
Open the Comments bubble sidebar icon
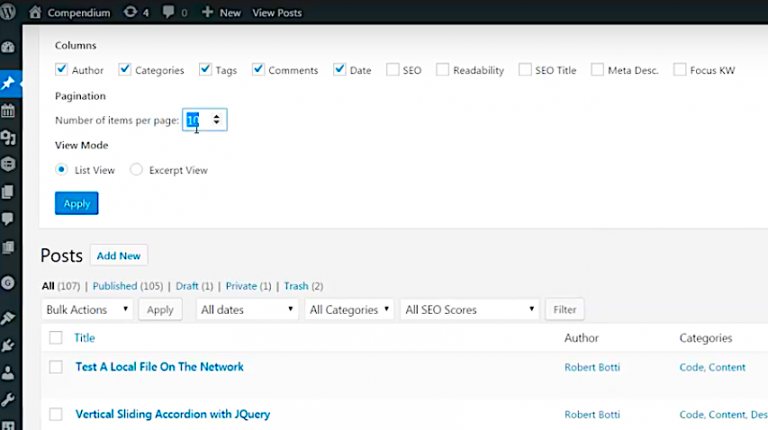(8, 218)
